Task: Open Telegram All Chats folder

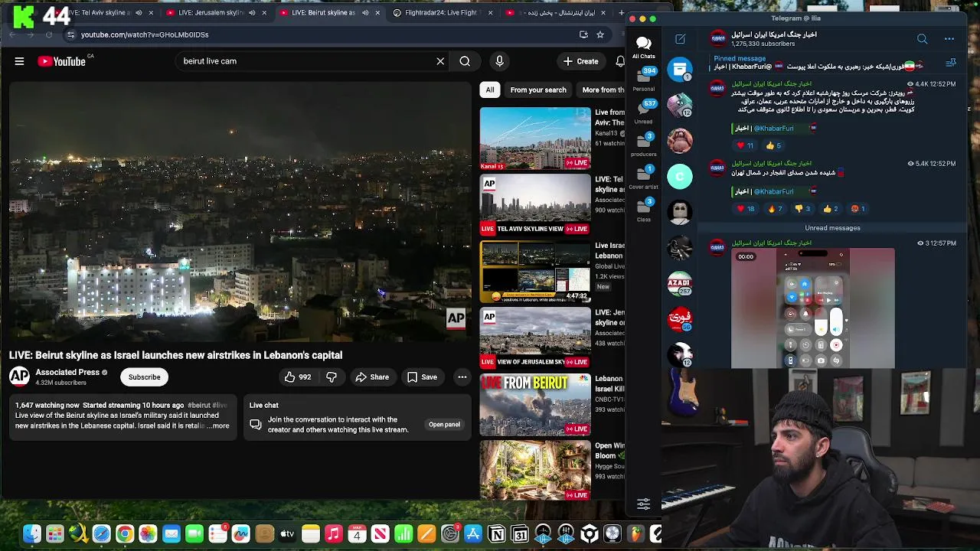Action: pyautogui.click(x=643, y=47)
